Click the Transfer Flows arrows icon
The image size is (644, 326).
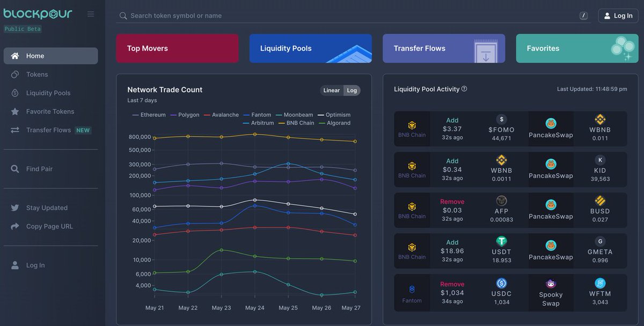[15, 130]
